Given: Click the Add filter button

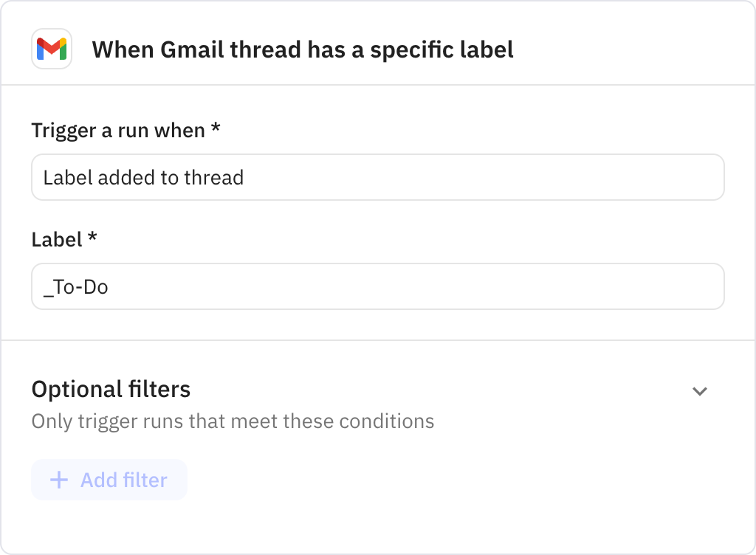Looking at the screenshot, I should click(109, 480).
